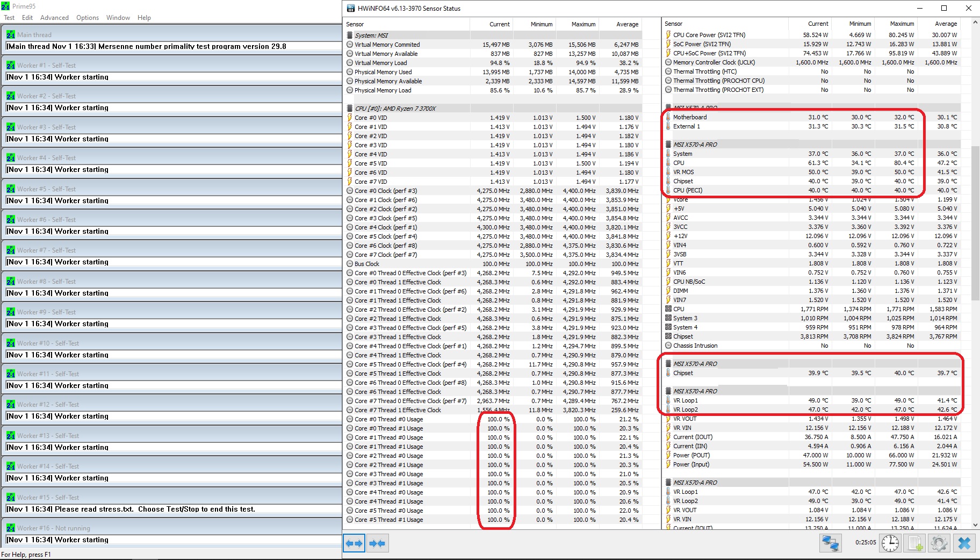
Task: Select the Core #5 Thread #1 Usage row
Action: click(x=493, y=520)
